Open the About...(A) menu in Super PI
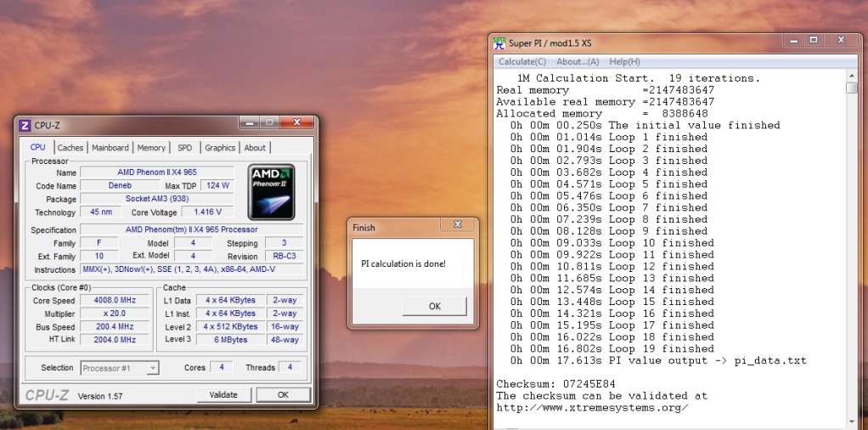Viewport: 868px width, 430px height. (578, 61)
